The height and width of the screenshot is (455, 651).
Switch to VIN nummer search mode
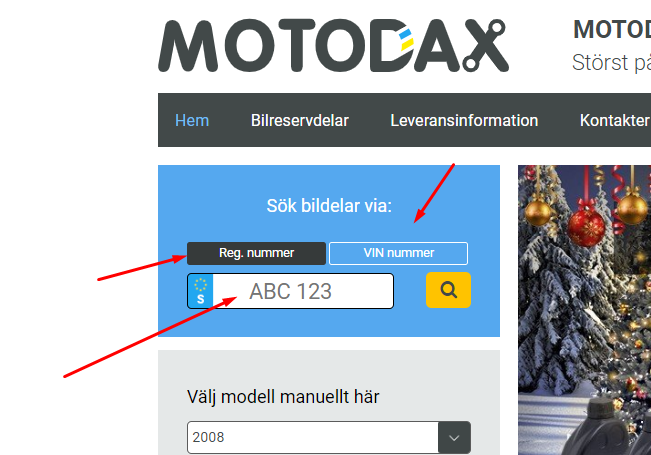pyautogui.click(x=399, y=253)
